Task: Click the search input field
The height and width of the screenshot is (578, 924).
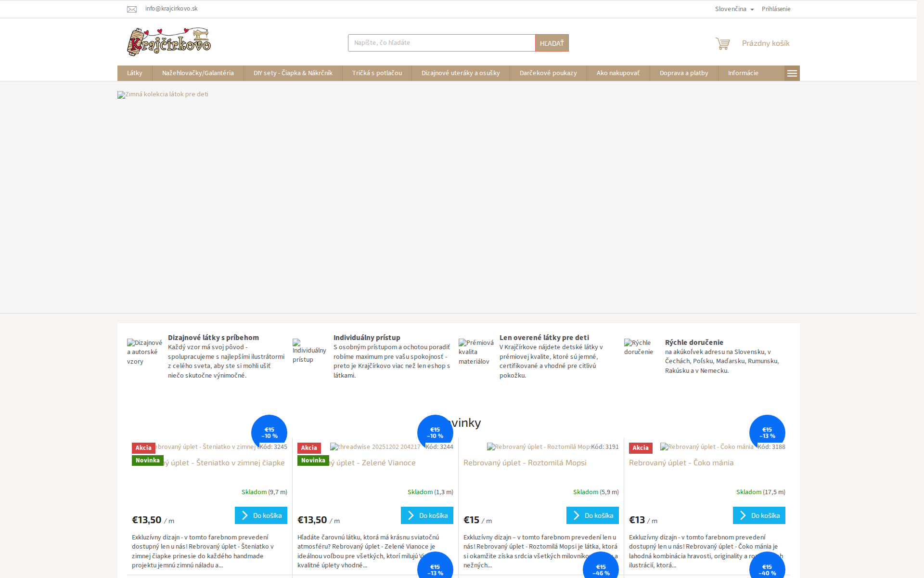Action: (441, 43)
